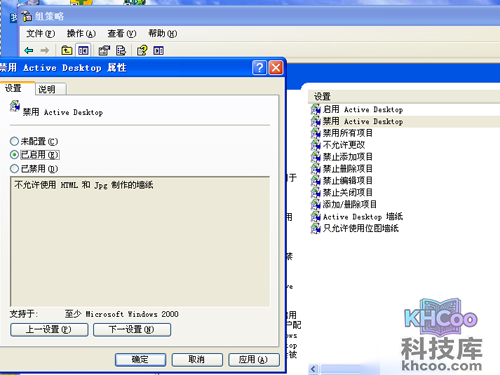Click the Group Policy (组策略) title bar icon

click(26, 16)
